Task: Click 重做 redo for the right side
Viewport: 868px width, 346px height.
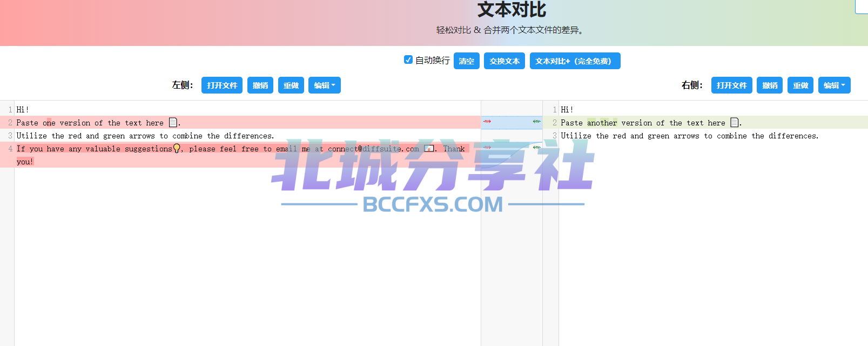Action: coord(800,85)
